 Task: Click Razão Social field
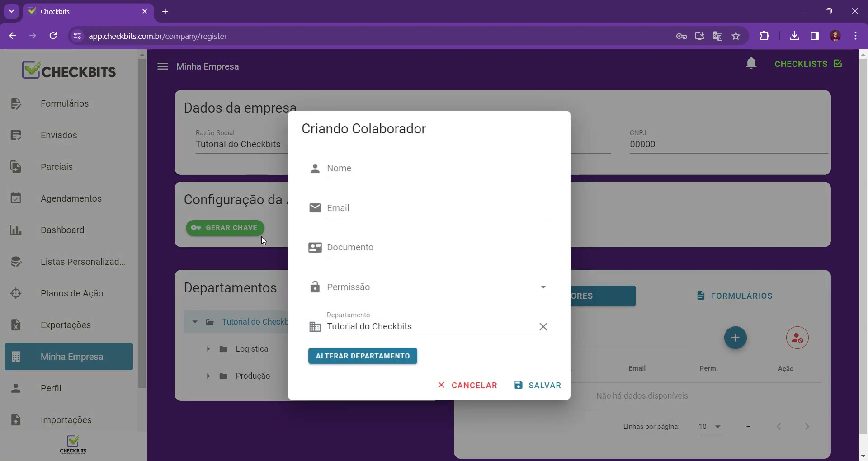click(241, 144)
